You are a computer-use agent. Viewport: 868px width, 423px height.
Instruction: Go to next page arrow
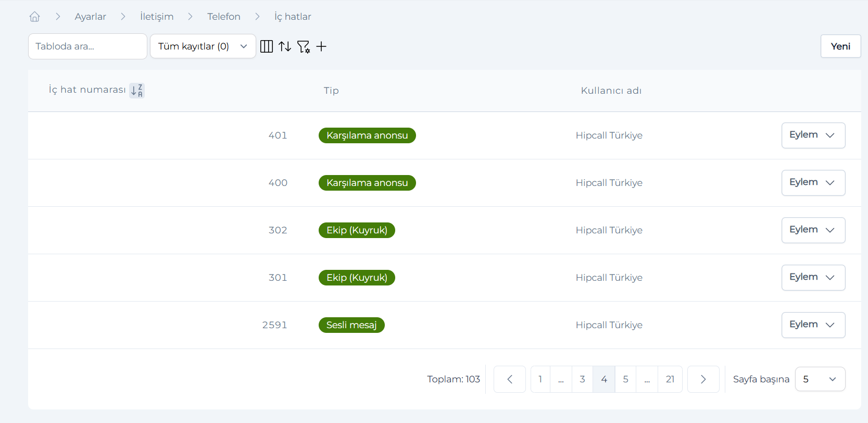coord(703,379)
